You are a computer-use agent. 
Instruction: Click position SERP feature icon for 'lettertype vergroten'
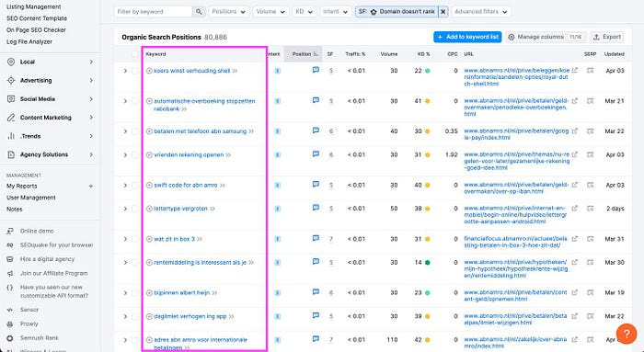point(316,208)
